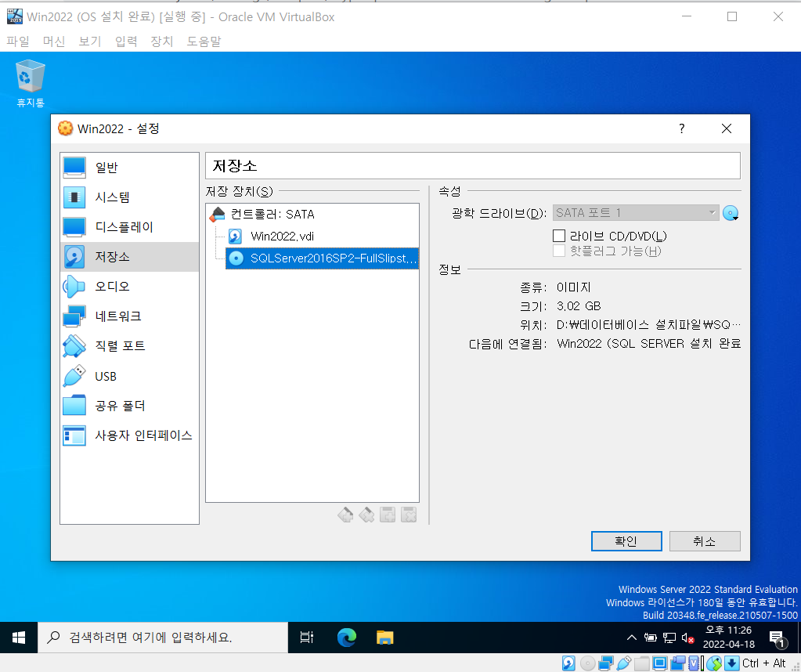Open the 보기 menu
This screenshot has height=672, width=801.
point(90,42)
